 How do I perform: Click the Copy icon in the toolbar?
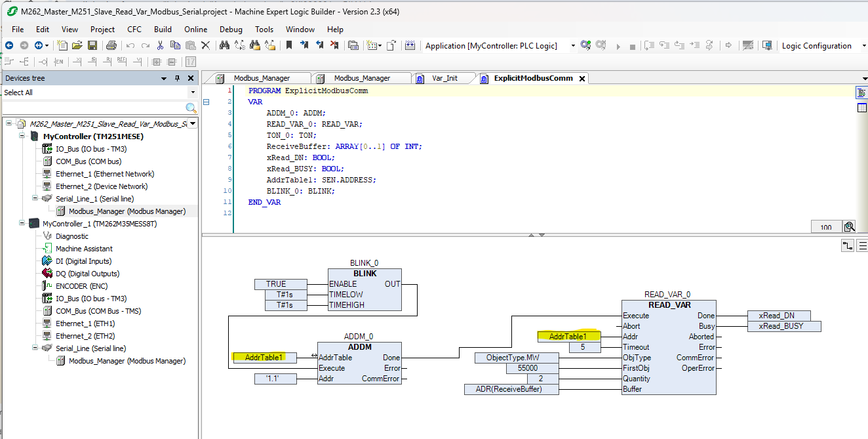tap(175, 45)
